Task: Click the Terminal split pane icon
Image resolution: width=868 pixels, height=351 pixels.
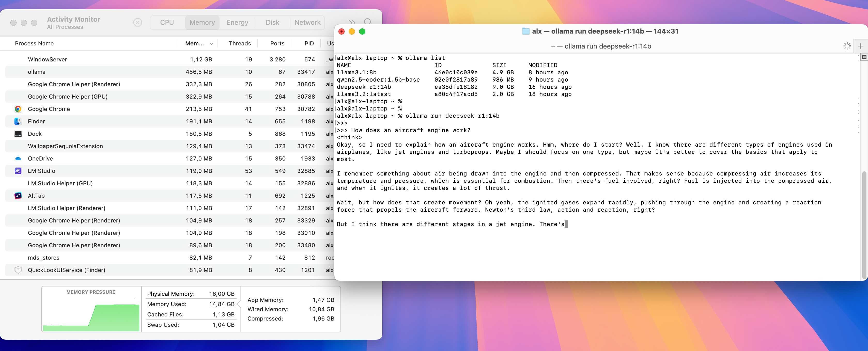Action: (864, 57)
